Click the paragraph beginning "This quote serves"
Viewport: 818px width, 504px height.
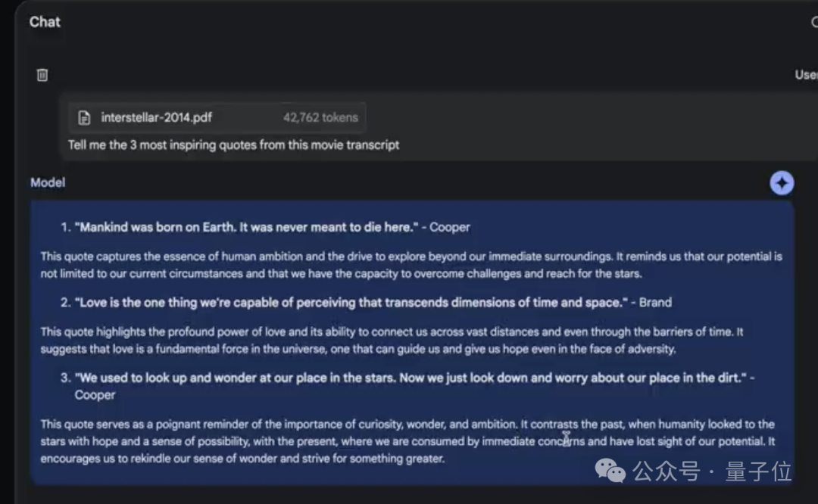click(x=407, y=441)
